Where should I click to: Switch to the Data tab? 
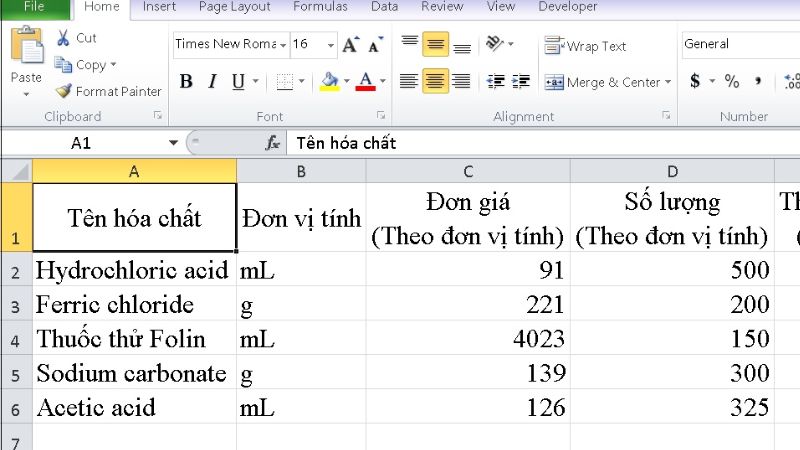coord(384,7)
